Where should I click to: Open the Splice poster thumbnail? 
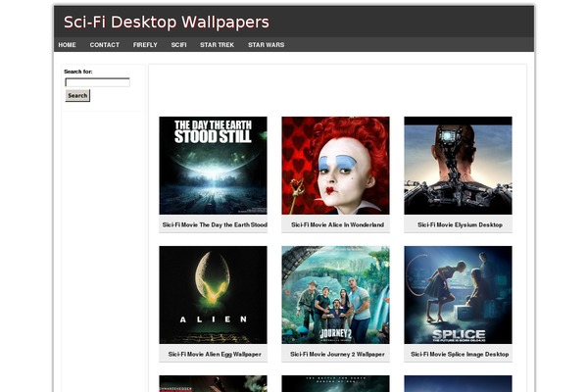coord(458,295)
